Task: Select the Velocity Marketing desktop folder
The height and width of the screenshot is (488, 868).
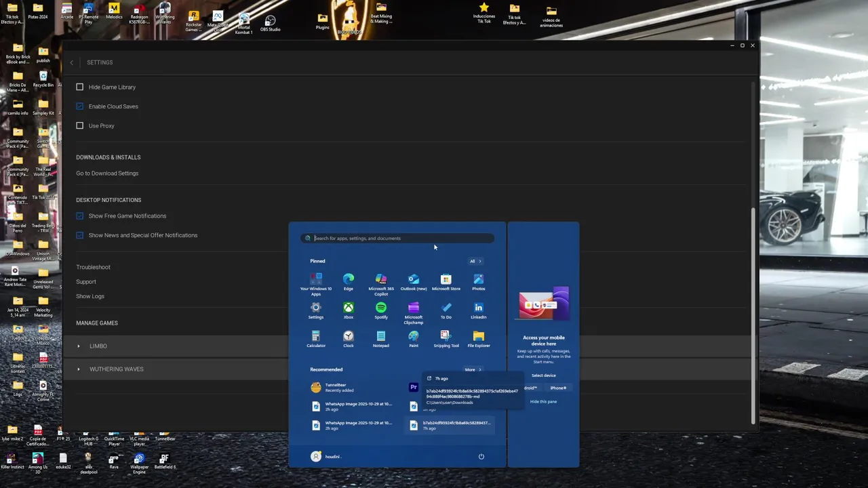Action: click(43, 306)
